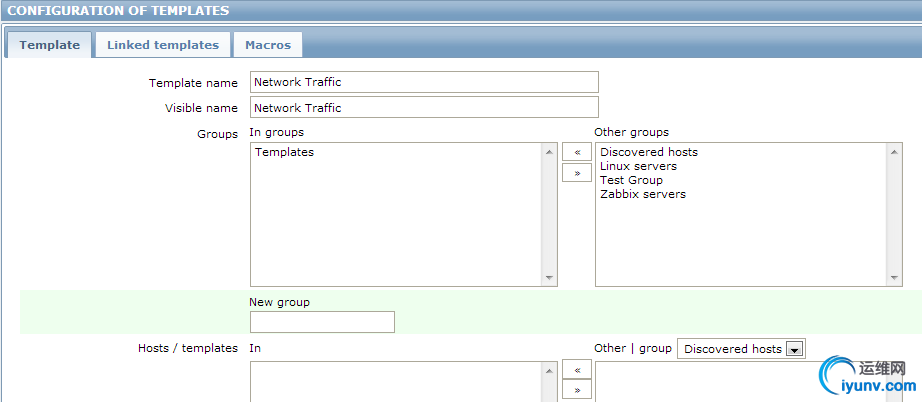Select Templates in the In groups list
Image resolution: width=922 pixels, height=402 pixels.
tap(285, 152)
